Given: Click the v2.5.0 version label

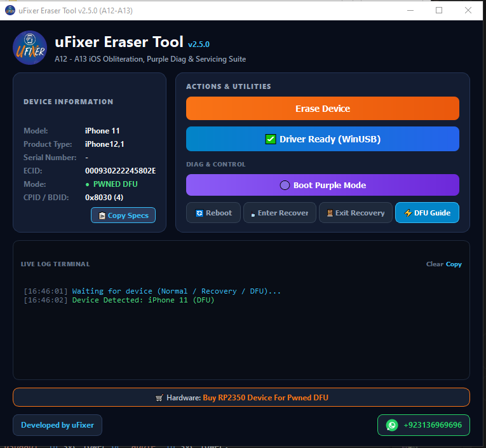Looking at the screenshot, I should click(199, 44).
